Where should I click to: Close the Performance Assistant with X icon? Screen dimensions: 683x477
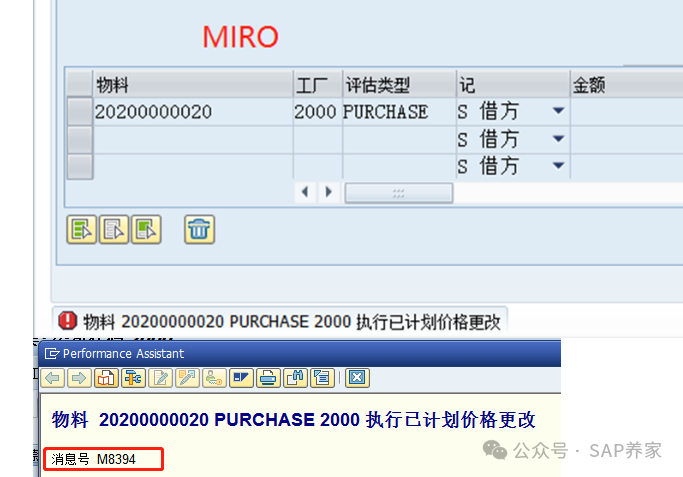click(x=357, y=378)
